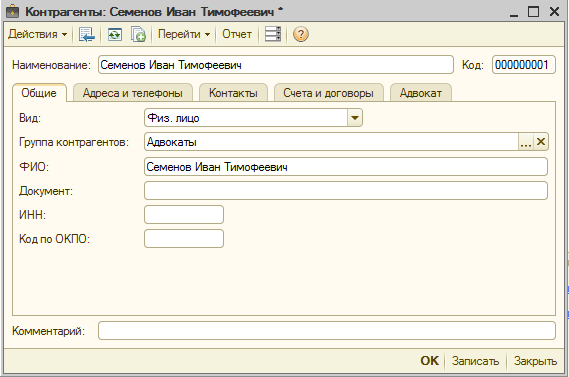
Task: Click Группа контрагентов field with Адвокаты
Action: point(331,142)
